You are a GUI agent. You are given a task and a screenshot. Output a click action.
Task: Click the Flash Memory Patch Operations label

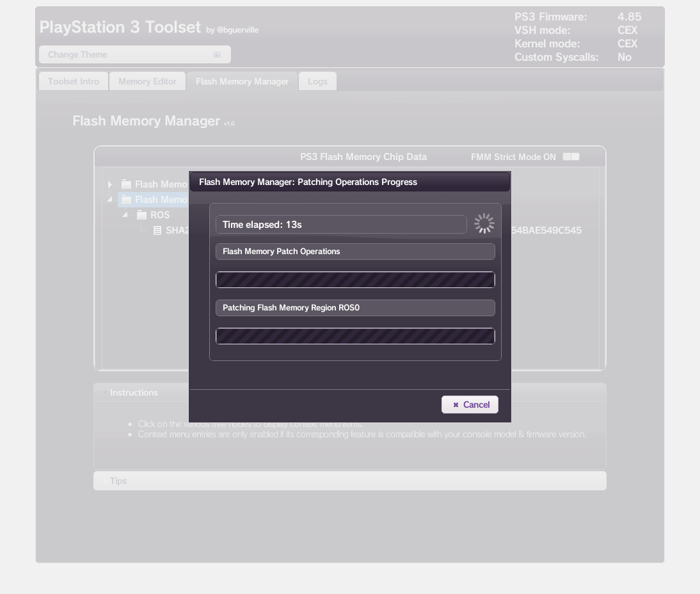pos(355,252)
